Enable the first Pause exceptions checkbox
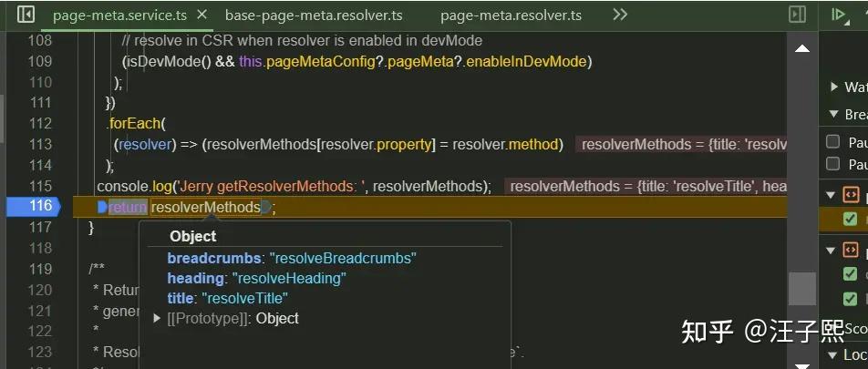Screen dimensions: 868x369 [x=832, y=142]
